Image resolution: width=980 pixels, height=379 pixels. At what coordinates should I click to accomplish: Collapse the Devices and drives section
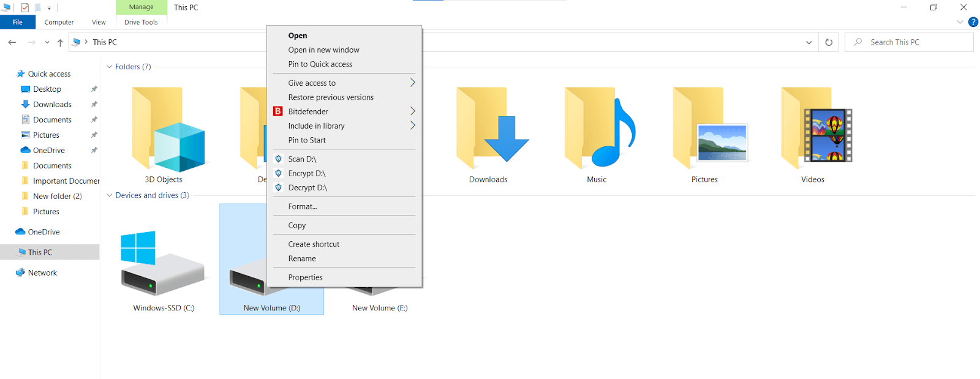tap(110, 195)
